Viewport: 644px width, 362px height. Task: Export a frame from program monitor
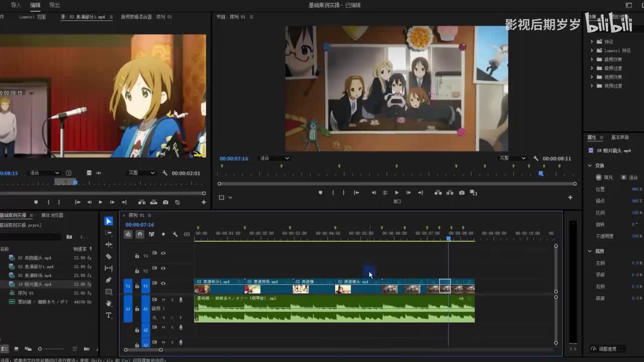(462, 193)
